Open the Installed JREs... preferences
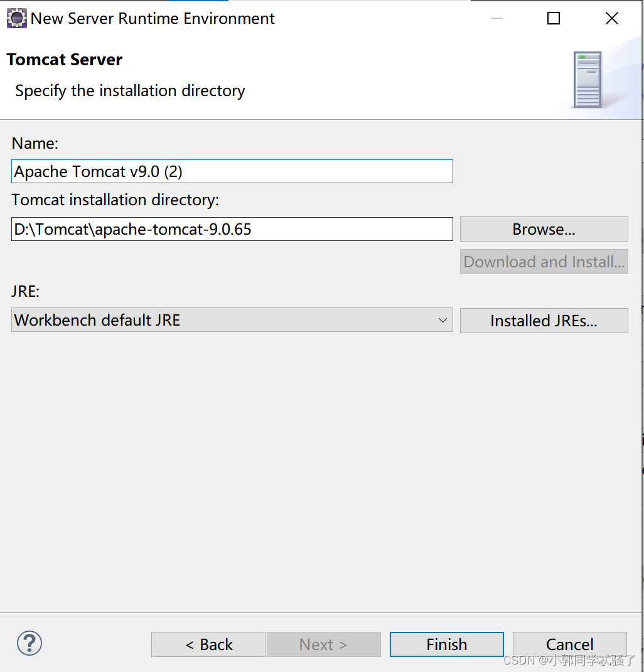 pos(544,321)
